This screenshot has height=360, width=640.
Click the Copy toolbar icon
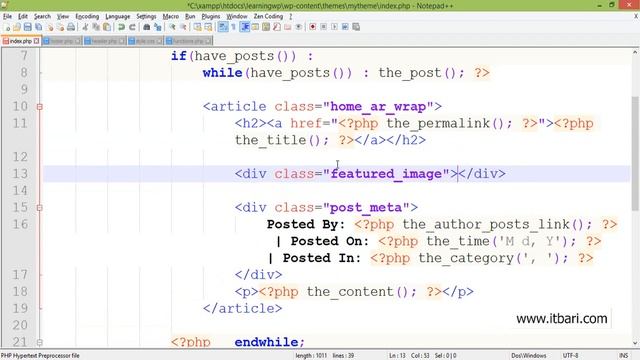pos(96,27)
